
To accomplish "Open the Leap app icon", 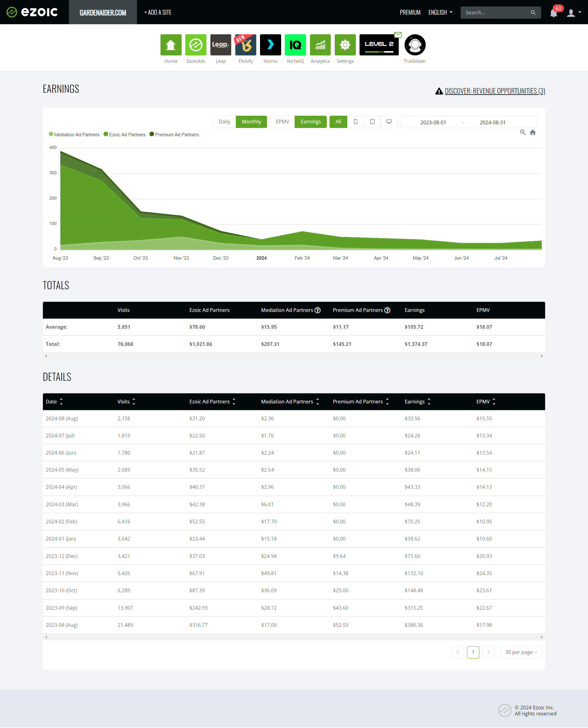I will [x=221, y=45].
